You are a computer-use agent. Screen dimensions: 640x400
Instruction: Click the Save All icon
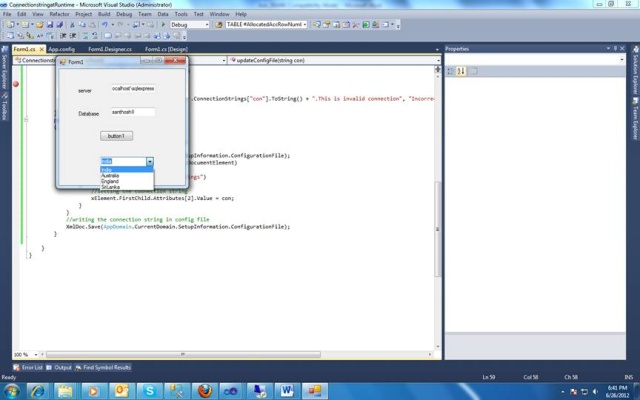point(60,25)
